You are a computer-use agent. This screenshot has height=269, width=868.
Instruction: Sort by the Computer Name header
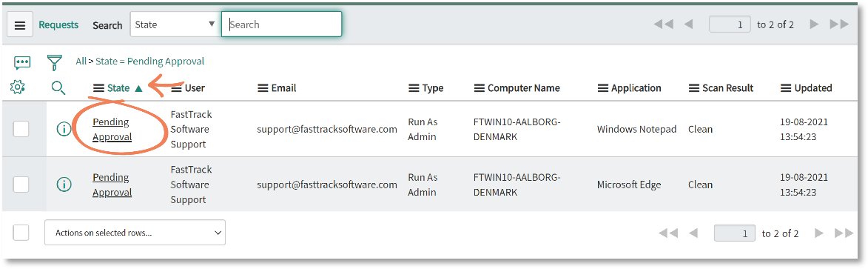[524, 88]
